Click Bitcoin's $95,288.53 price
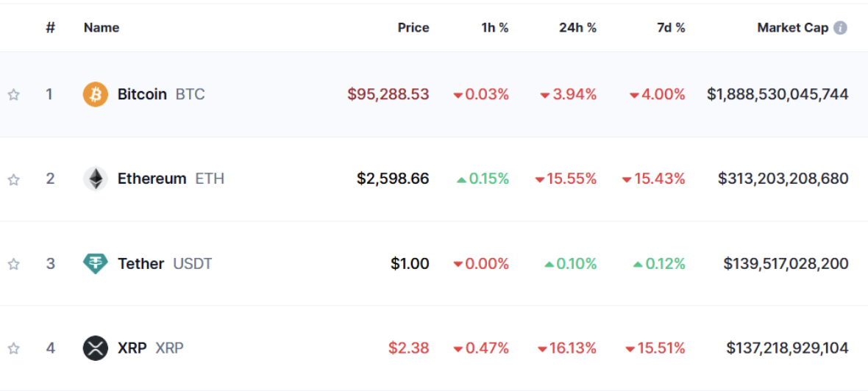 pos(388,94)
